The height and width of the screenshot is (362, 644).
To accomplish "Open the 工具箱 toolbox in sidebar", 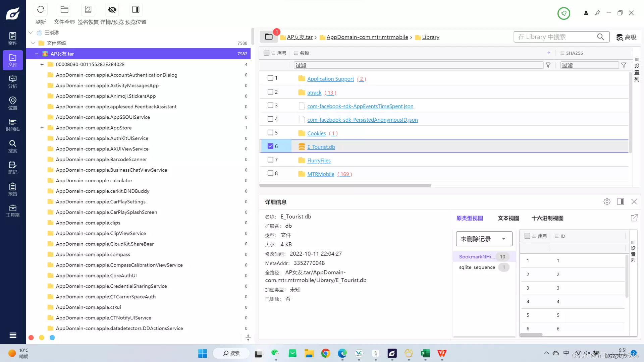I will [13, 211].
